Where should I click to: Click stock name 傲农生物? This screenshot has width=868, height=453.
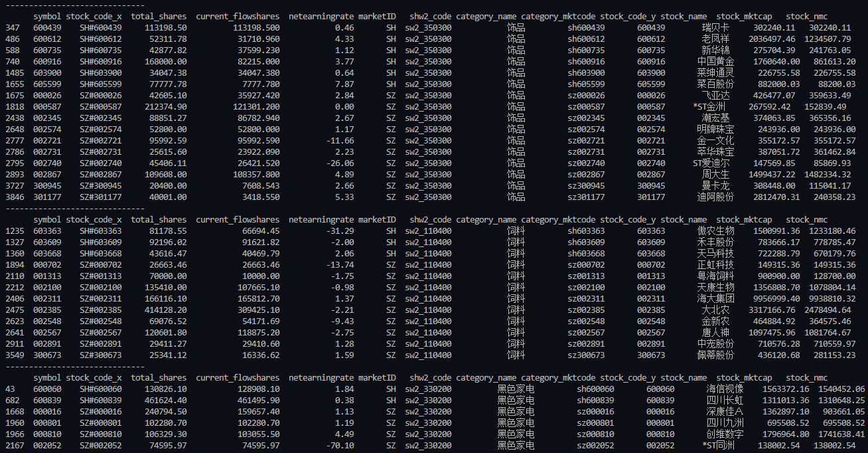715,231
